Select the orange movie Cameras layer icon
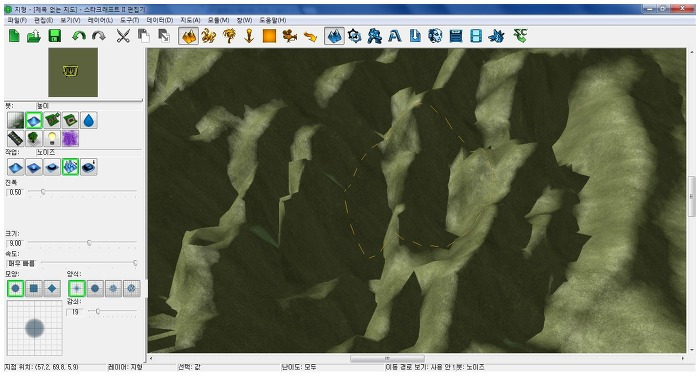The width and height of the screenshot is (700, 376). 290,36
